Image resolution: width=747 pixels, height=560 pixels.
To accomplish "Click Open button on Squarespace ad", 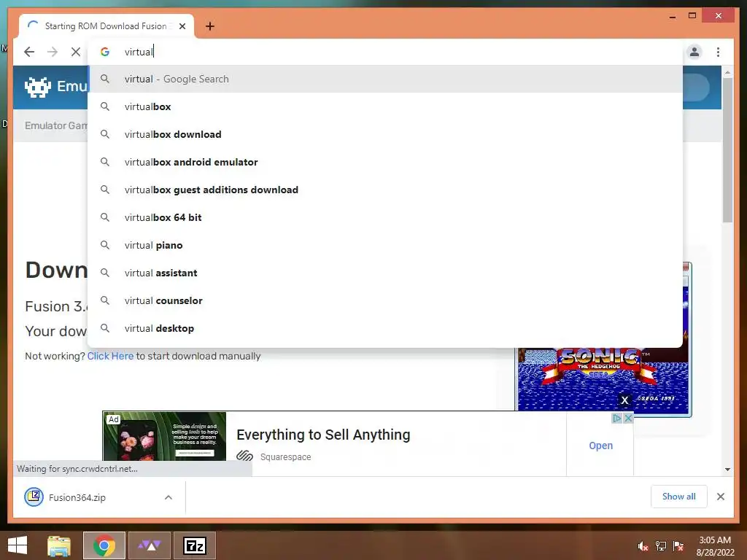I will tap(601, 446).
